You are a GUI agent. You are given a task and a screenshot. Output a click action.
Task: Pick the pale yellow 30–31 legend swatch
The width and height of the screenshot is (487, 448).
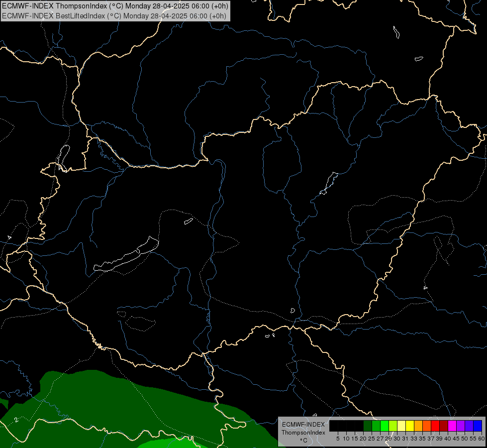(401, 426)
